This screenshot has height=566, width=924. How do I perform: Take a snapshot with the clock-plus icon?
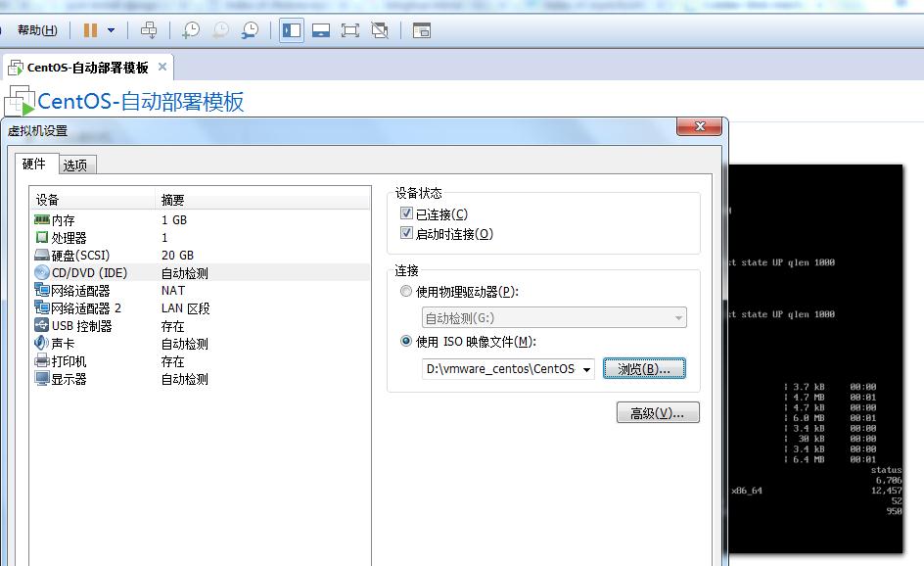[x=190, y=30]
